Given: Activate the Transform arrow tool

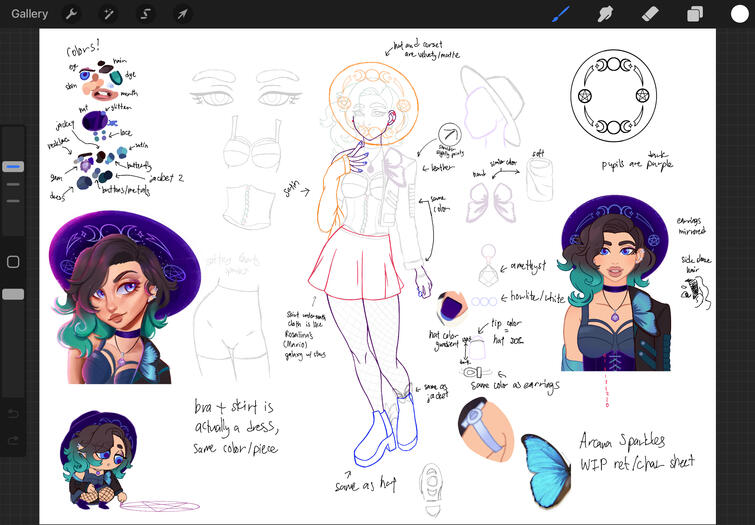Looking at the screenshot, I should (182, 14).
